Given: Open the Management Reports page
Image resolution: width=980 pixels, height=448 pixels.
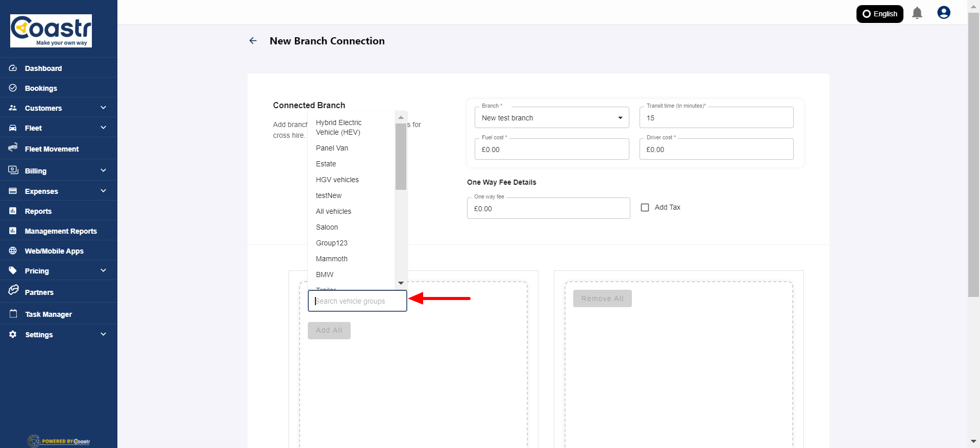Looking at the screenshot, I should click(x=61, y=231).
